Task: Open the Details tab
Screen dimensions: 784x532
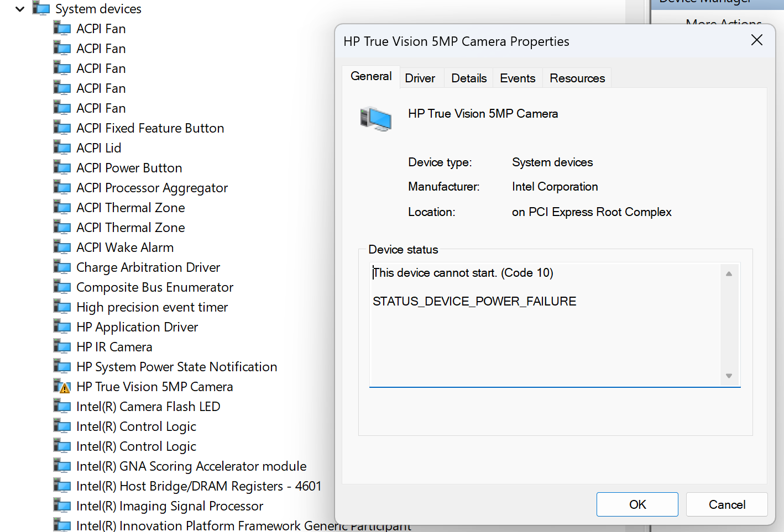Action: click(x=469, y=78)
